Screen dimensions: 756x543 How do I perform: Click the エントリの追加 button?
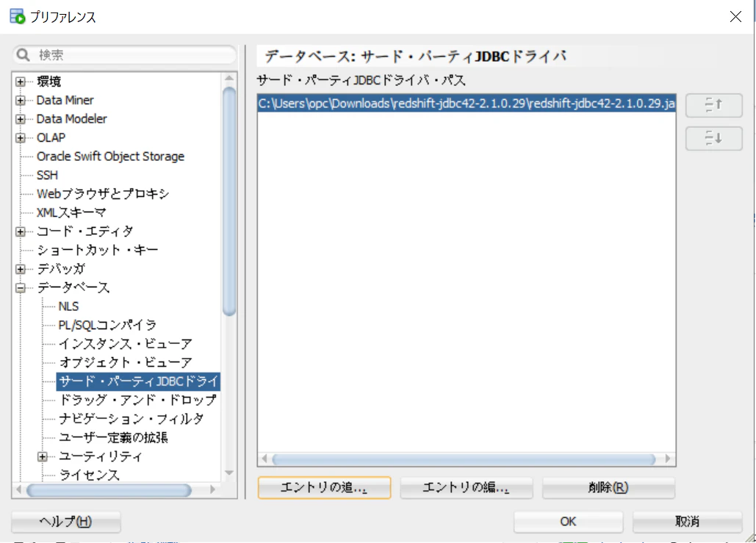coord(324,488)
